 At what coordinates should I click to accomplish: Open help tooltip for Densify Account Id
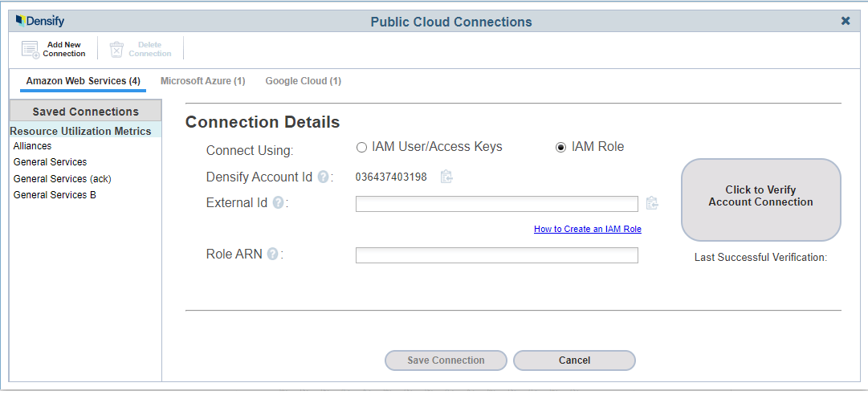click(x=324, y=177)
